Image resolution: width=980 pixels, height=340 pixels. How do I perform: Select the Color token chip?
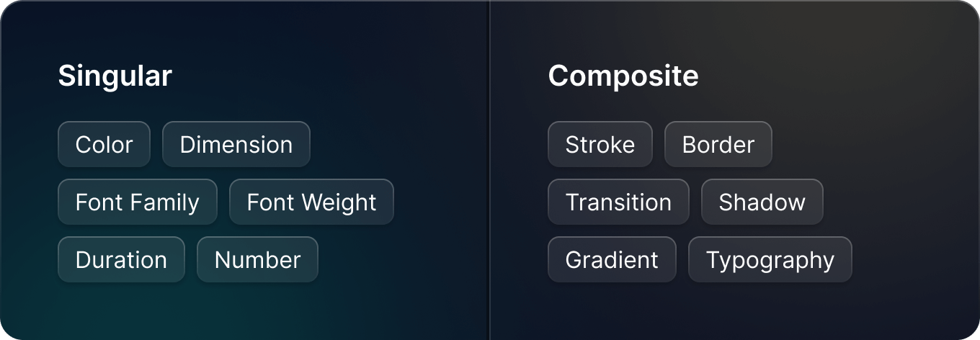coord(104,144)
